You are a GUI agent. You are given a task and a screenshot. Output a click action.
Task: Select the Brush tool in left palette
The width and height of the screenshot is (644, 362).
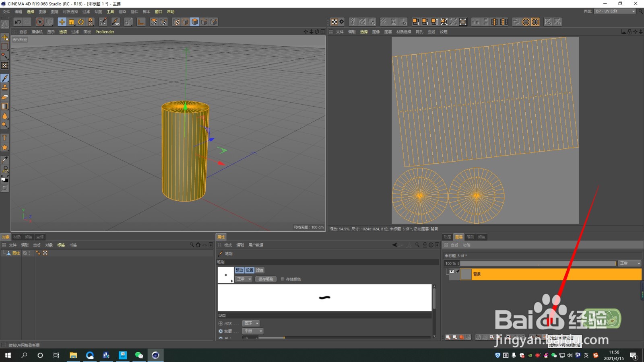pyautogui.click(x=5, y=78)
